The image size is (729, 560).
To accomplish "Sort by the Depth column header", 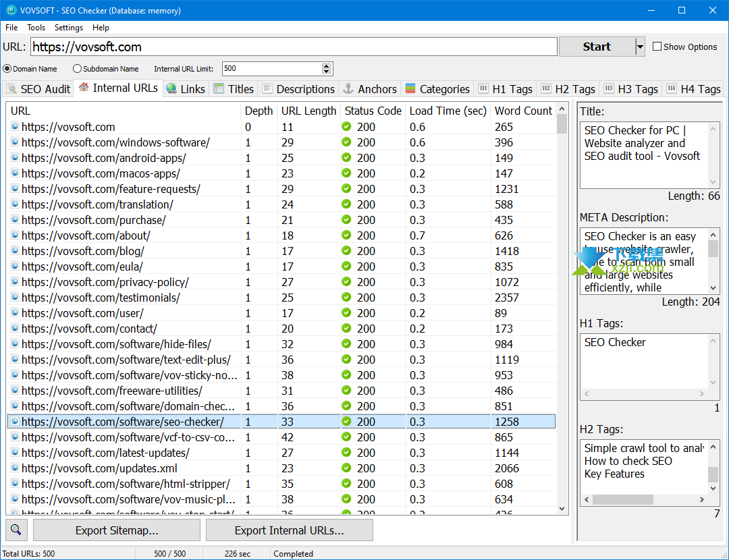I will (x=259, y=111).
